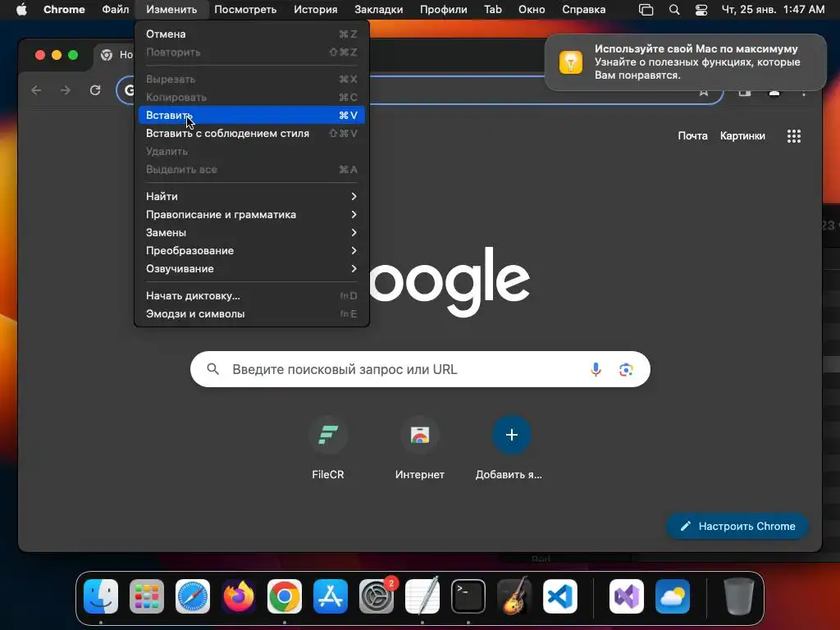Open the App Store from the dock
This screenshot has width=840, height=630.
point(331,596)
